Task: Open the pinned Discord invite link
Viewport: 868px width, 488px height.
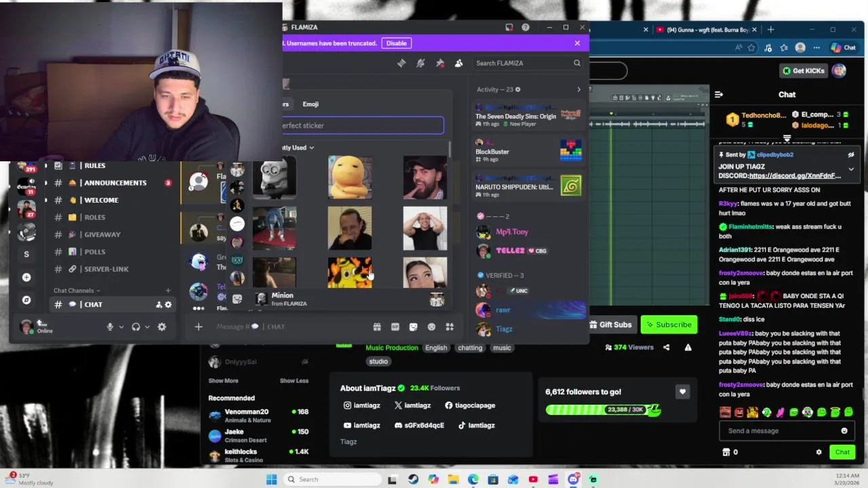Action: tap(795, 176)
